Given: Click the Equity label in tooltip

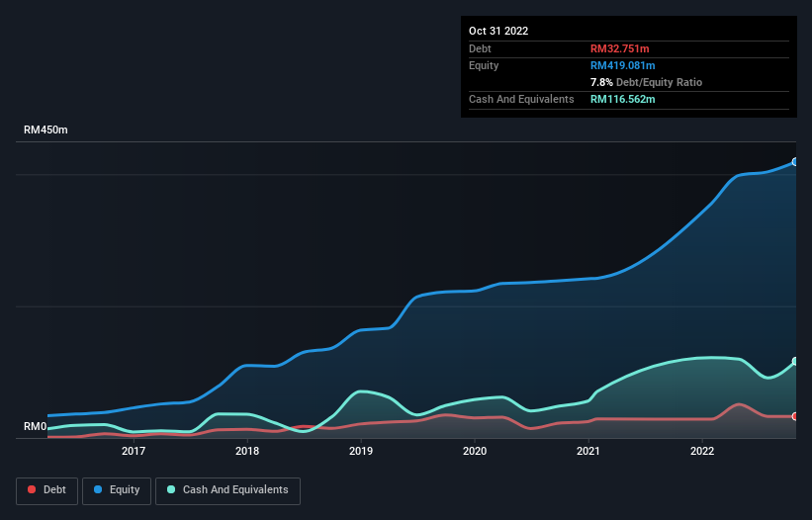Looking at the screenshot, I should 484,65.
